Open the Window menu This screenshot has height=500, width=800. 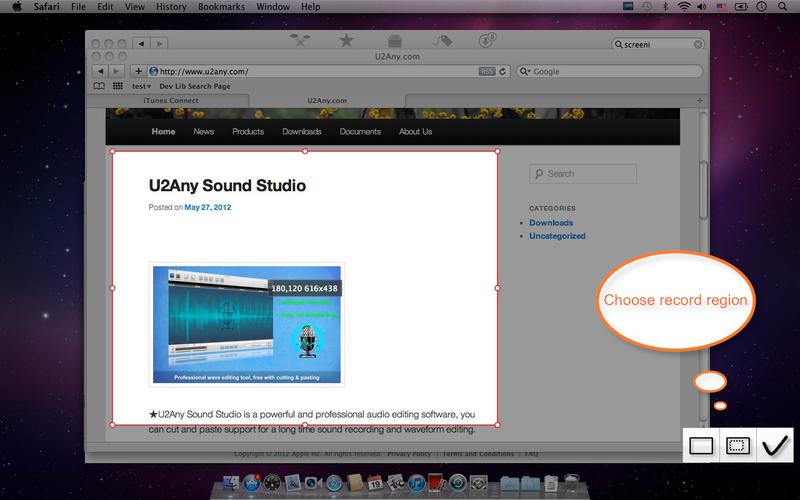[x=273, y=7]
